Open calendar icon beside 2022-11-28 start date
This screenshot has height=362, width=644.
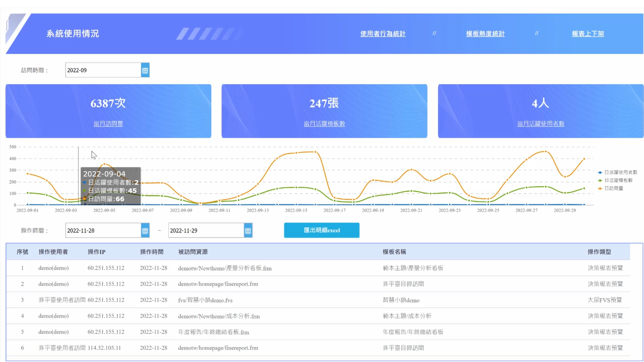tap(145, 231)
